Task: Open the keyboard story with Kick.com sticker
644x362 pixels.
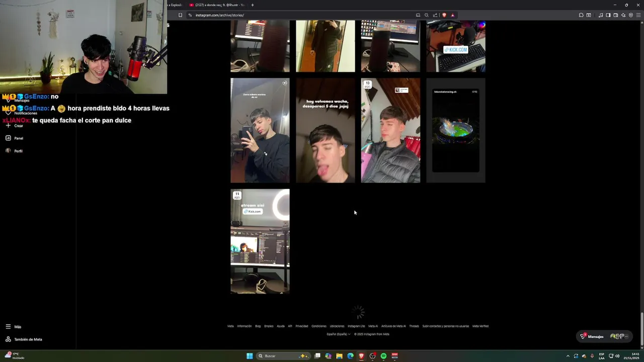Action: point(456,46)
